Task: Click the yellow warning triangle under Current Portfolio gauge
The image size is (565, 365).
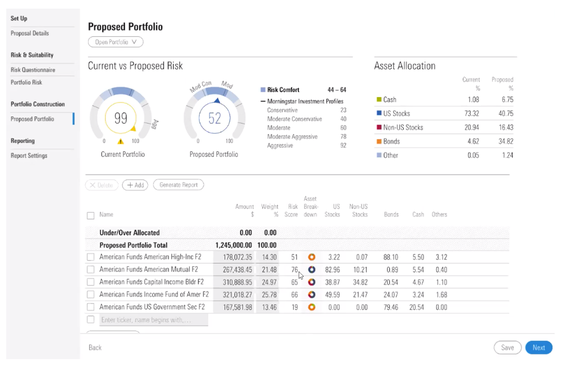Action: pos(120,142)
